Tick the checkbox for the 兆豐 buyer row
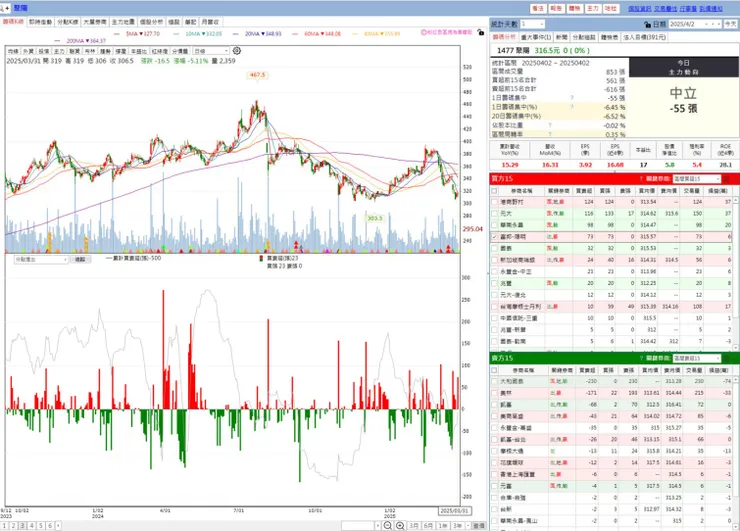Viewport: 740px width, 531px height. coord(494,283)
